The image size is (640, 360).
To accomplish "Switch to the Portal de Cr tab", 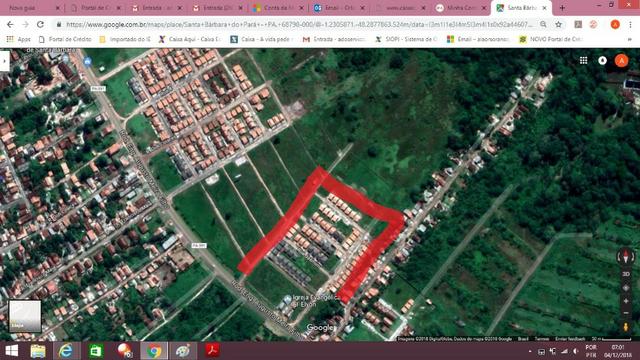I will coord(95,8).
